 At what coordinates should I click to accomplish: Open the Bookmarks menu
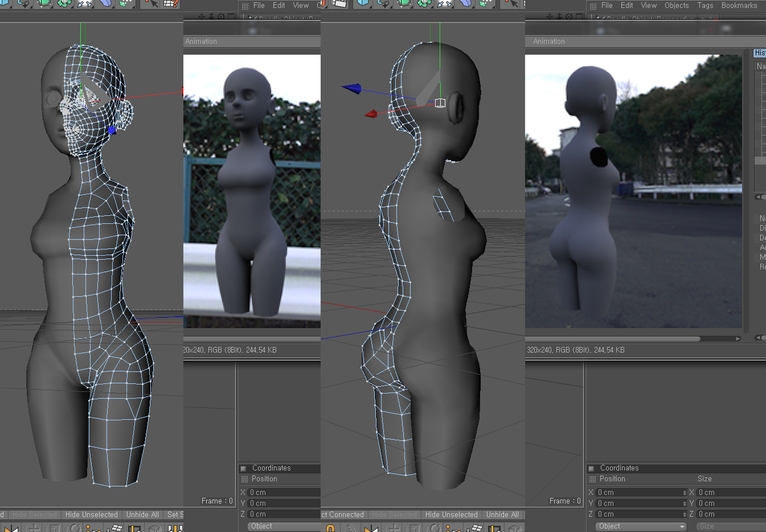[739, 5]
